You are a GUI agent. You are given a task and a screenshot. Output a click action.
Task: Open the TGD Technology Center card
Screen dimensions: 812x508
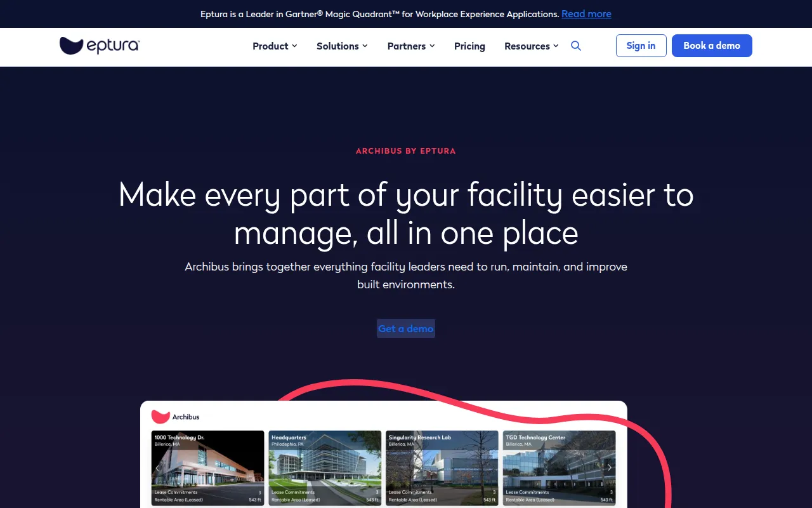coord(559,468)
